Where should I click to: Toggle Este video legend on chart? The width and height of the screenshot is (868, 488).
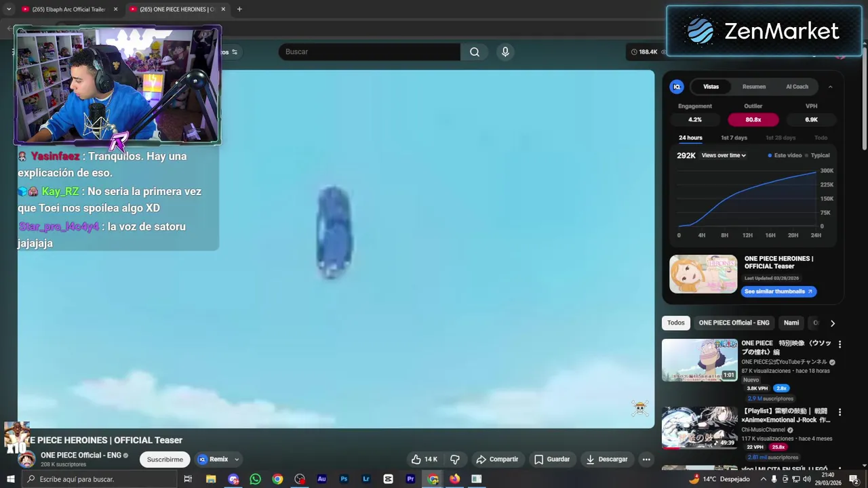[x=785, y=156]
